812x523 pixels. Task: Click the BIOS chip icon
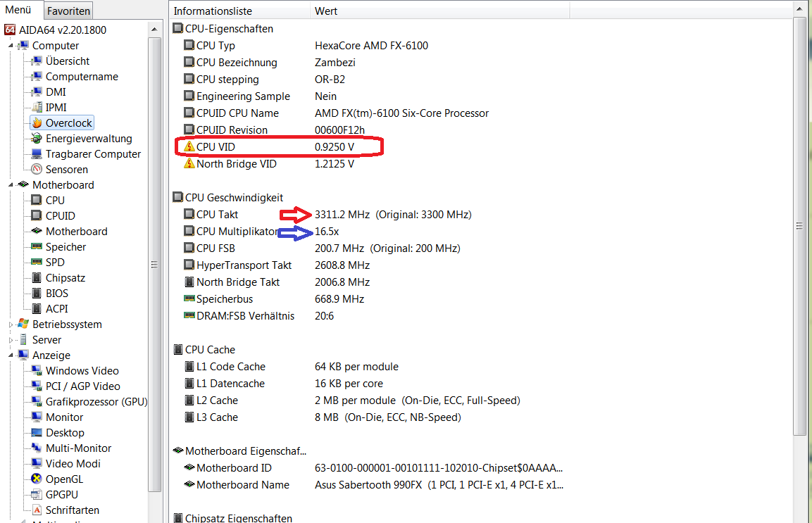tap(37, 294)
